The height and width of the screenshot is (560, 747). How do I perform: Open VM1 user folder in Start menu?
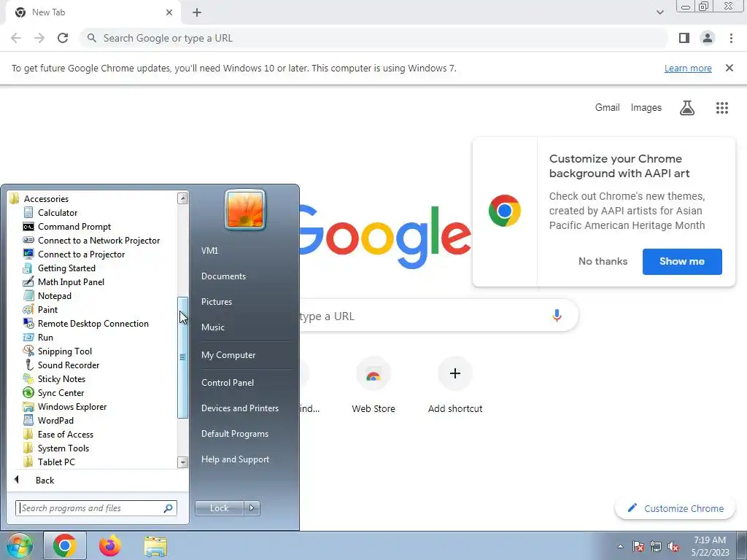pyautogui.click(x=209, y=251)
